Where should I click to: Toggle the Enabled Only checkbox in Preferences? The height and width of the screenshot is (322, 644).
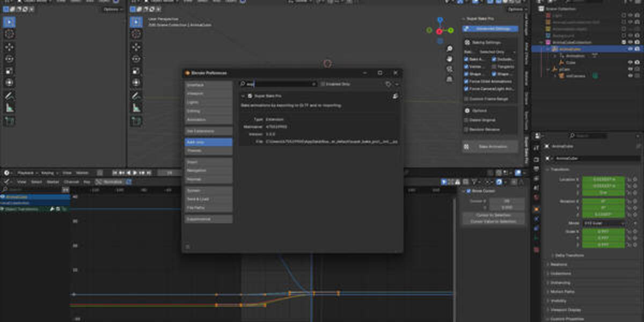(x=323, y=84)
